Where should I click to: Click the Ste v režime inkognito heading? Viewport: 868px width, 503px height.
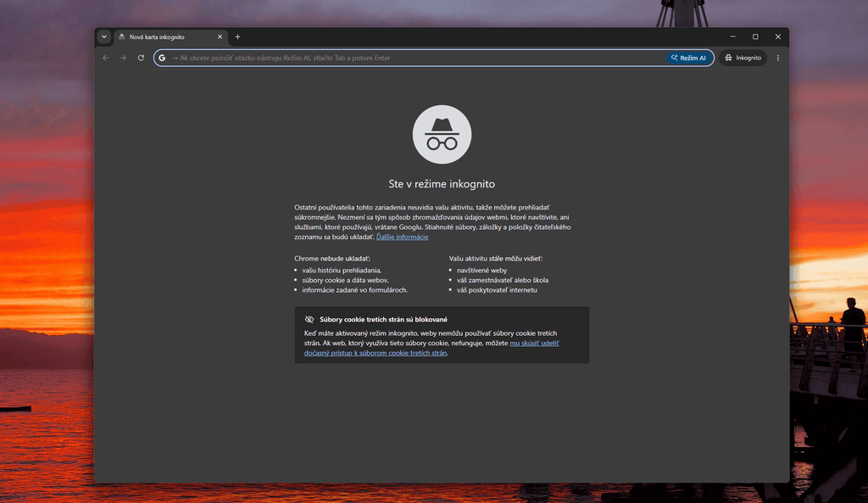442,184
